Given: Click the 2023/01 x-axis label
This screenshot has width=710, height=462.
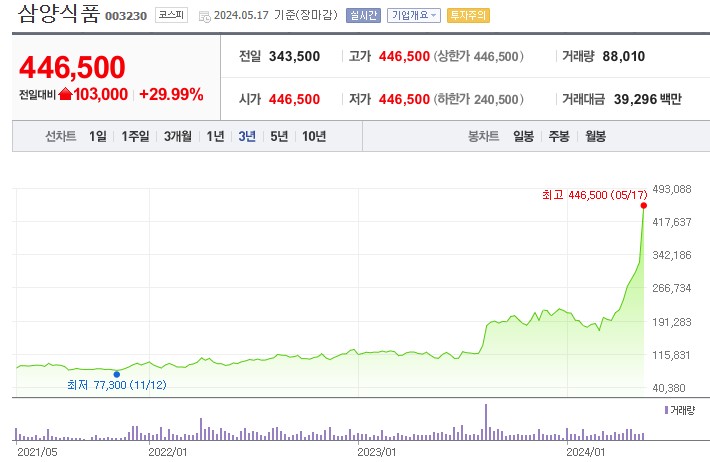Looking at the screenshot, I should [x=377, y=452].
